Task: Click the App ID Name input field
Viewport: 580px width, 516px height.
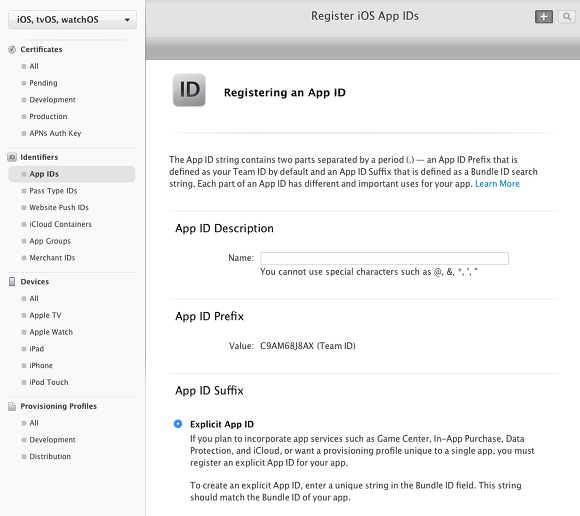Action: coord(384,258)
